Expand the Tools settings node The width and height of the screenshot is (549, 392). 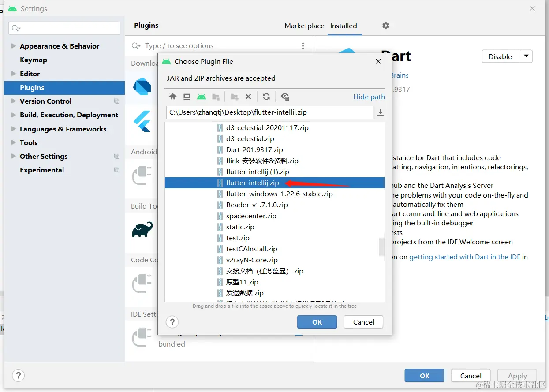click(14, 142)
